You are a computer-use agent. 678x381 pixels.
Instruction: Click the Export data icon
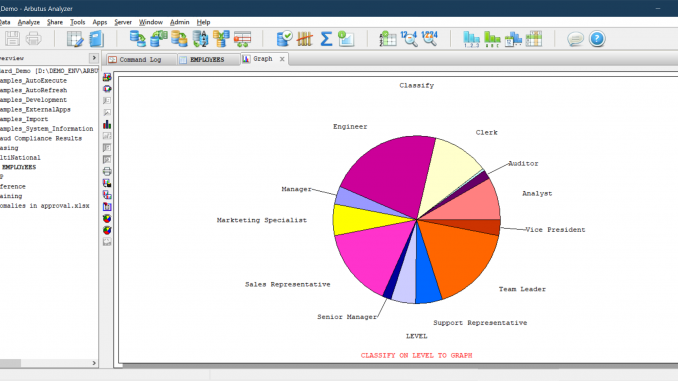pyautogui.click(x=159, y=39)
